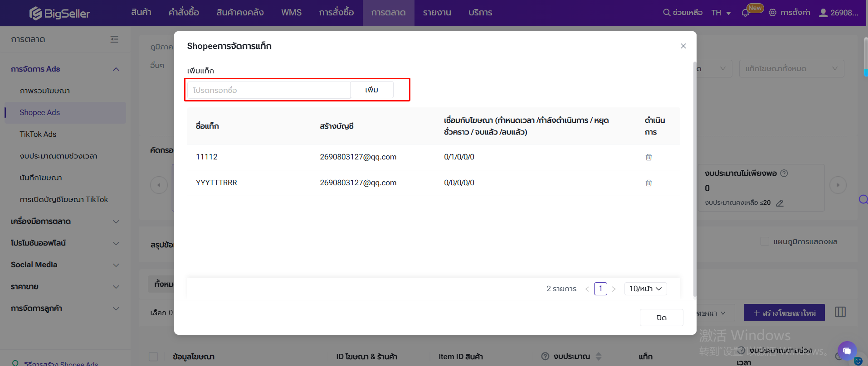Select TikTok Ads in the sidebar

38,134
